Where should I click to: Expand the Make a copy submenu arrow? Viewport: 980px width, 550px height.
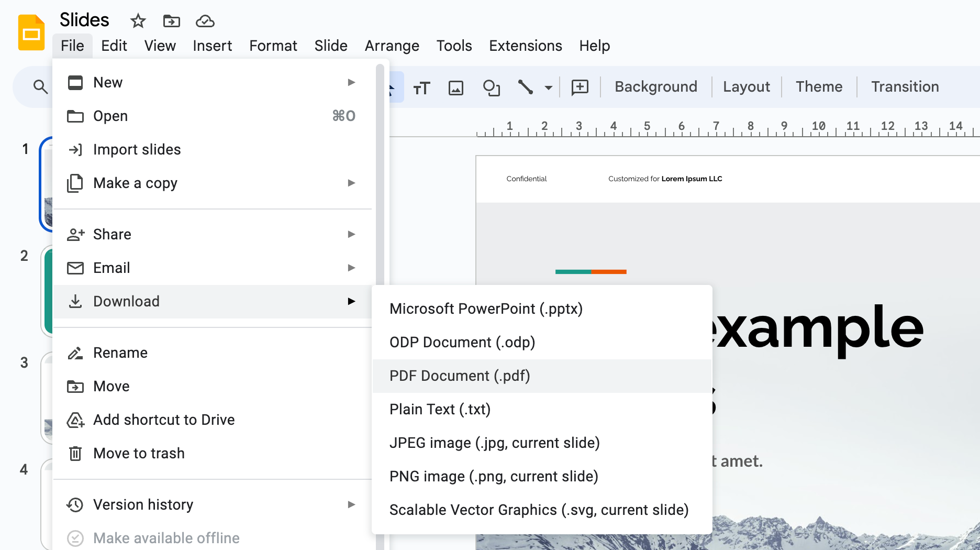(x=351, y=183)
